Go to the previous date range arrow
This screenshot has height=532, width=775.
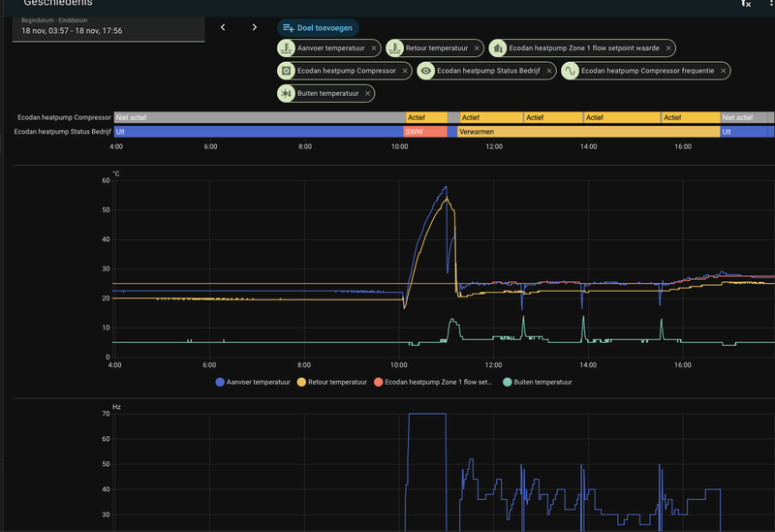223,27
